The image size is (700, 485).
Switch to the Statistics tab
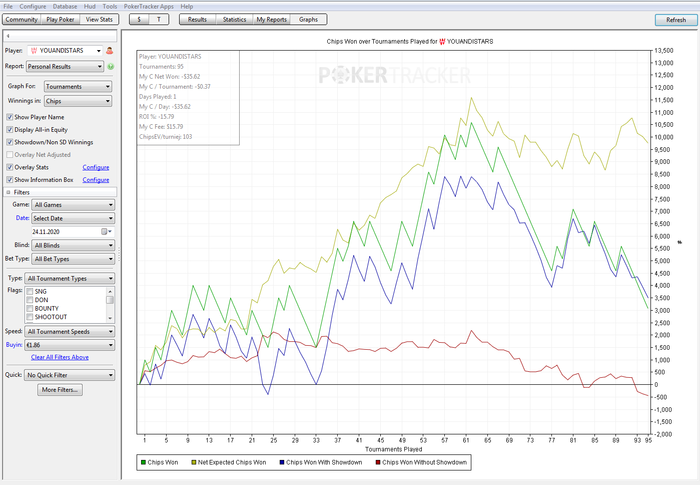pyautogui.click(x=234, y=19)
